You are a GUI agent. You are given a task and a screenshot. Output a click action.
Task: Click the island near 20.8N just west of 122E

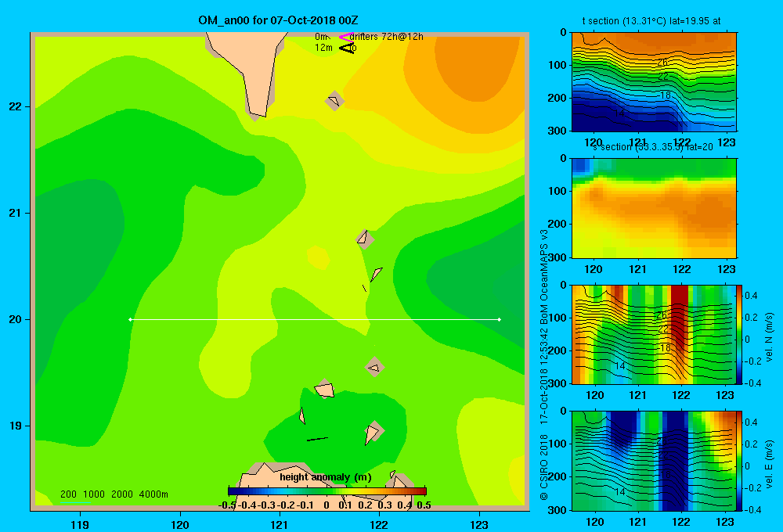(365, 238)
